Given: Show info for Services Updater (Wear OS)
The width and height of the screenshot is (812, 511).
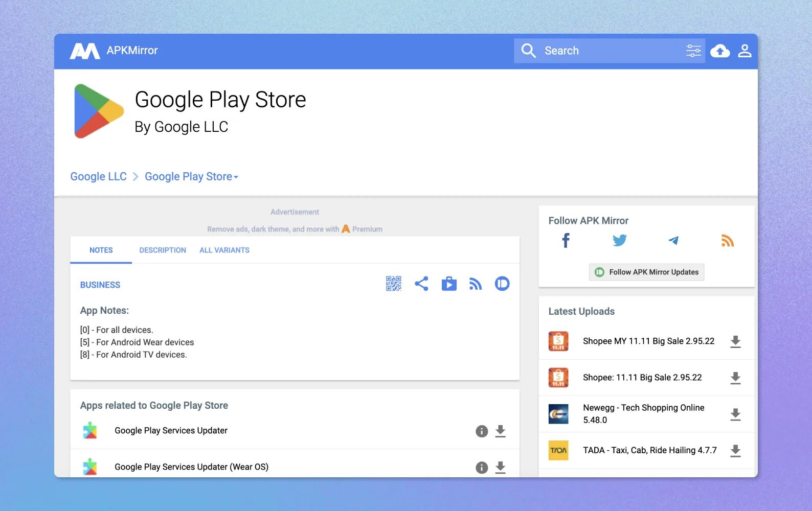Looking at the screenshot, I should tap(482, 468).
